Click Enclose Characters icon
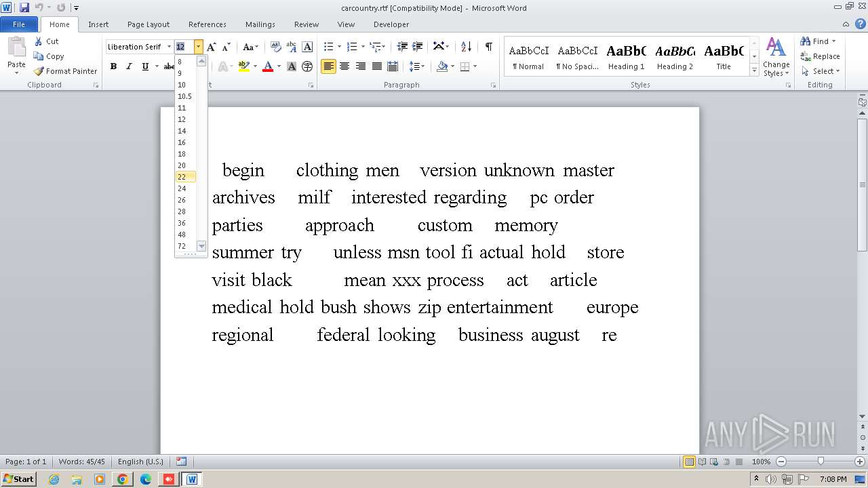Screen dimensions: 868x488 coord(307,66)
